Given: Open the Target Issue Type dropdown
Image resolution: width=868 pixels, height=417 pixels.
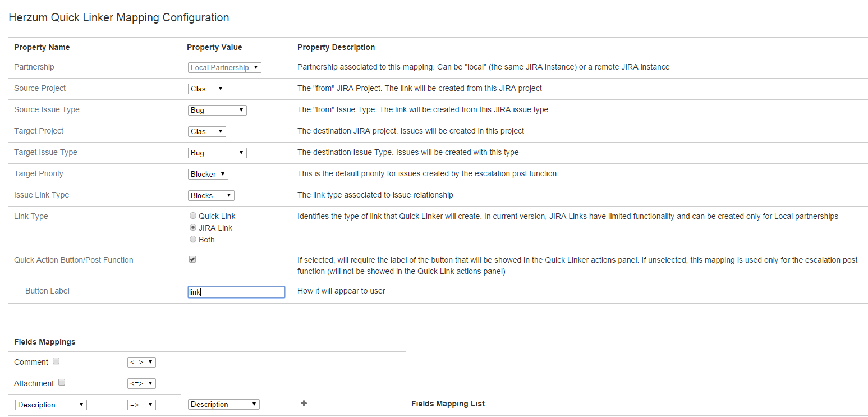Looking at the screenshot, I should 217,153.
